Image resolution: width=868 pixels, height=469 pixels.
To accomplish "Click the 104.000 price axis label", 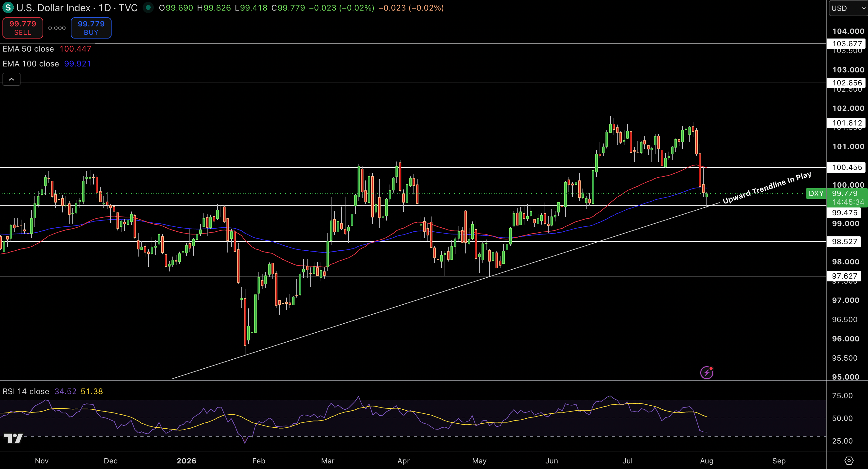I will pyautogui.click(x=848, y=31).
